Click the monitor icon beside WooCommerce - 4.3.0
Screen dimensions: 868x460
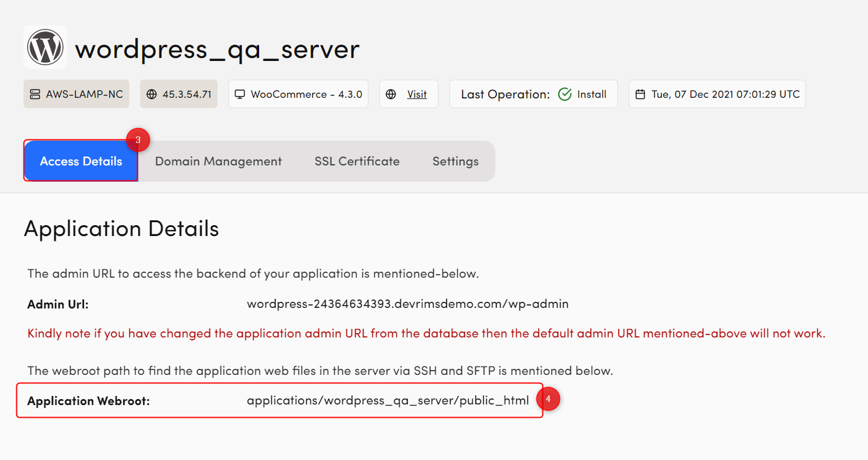coord(240,94)
